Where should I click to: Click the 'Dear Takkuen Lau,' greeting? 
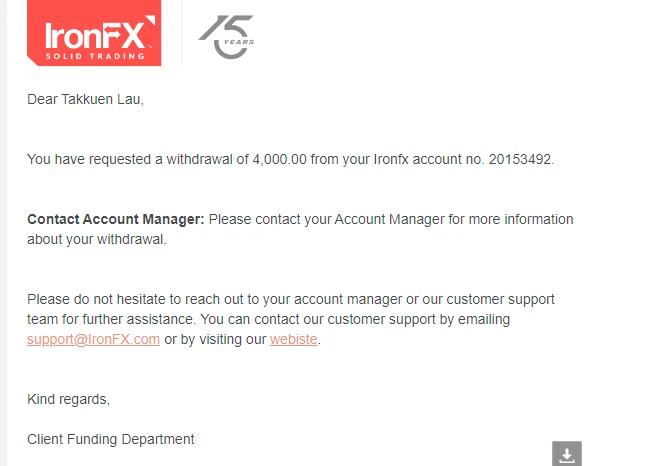click(x=85, y=99)
